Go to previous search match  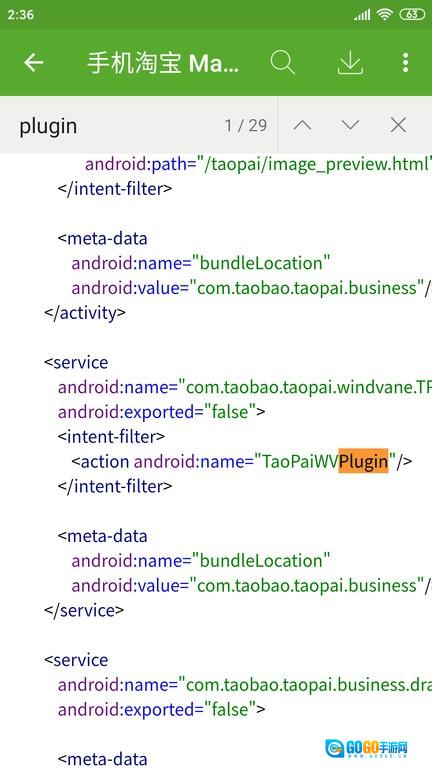point(302,125)
